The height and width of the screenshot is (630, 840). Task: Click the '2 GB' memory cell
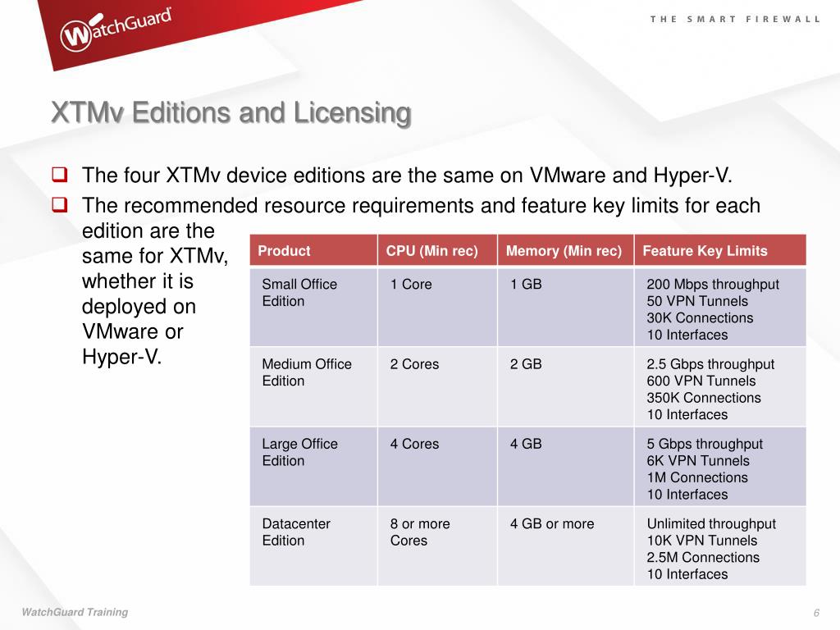[x=566, y=387]
